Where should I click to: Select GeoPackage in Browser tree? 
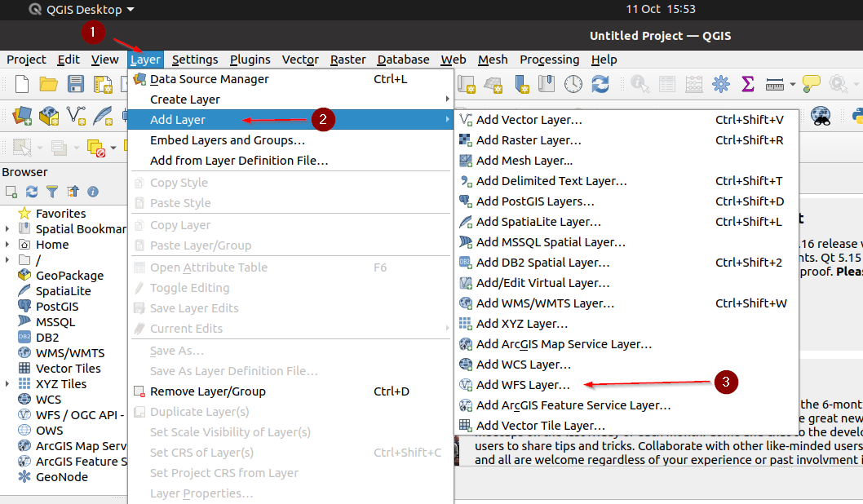69,276
